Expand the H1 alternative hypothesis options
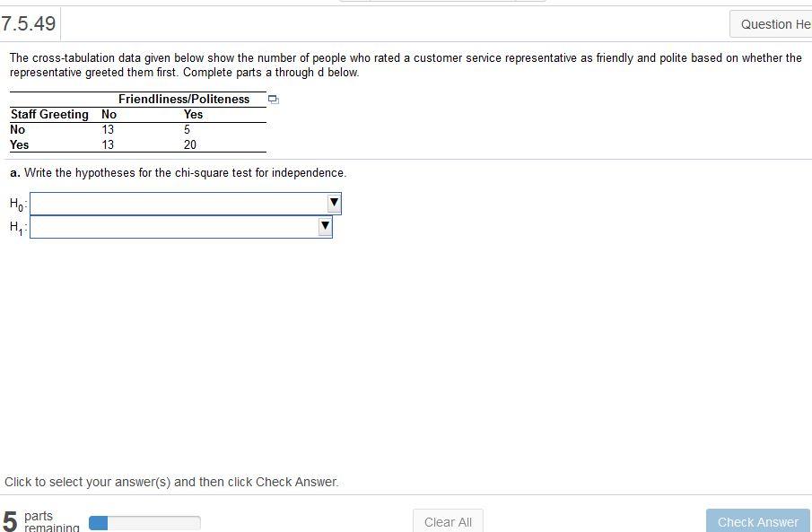The height and width of the screenshot is (532, 812). 324,226
